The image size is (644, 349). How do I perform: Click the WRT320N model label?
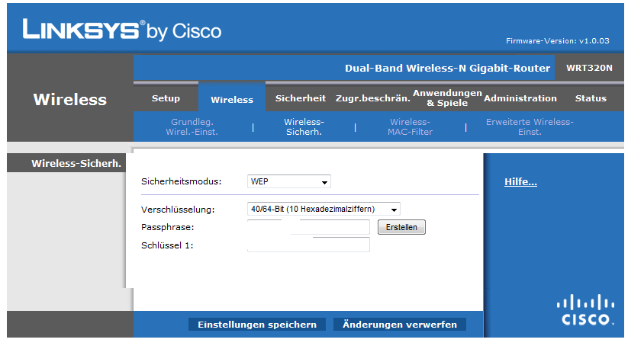(x=589, y=68)
